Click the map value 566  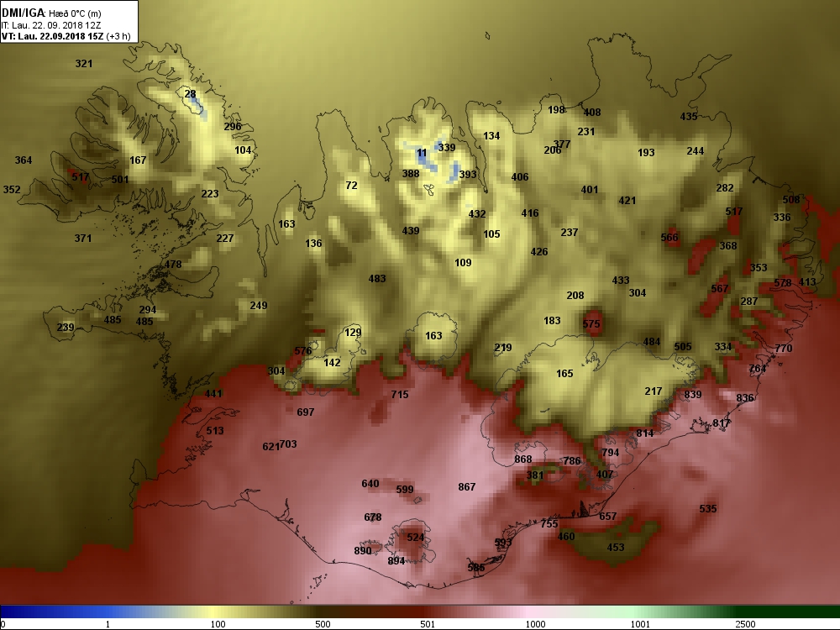(669, 238)
